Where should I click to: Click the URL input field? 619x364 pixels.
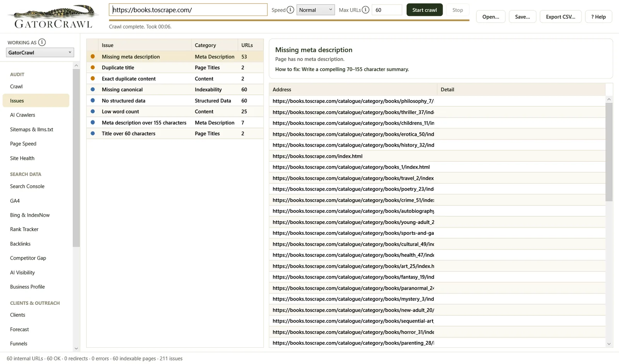pyautogui.click(x=188, y=10)
